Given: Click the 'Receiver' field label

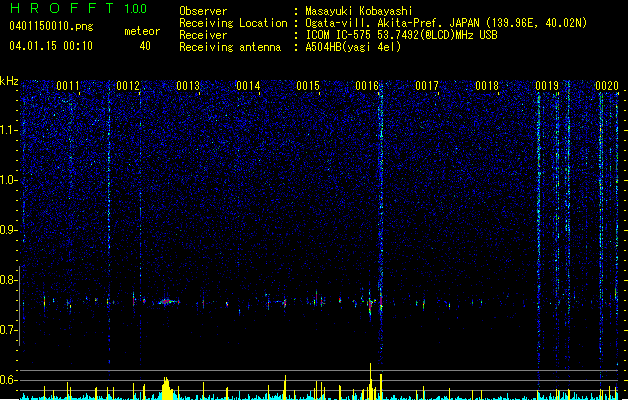Looking at the screenshot, I should [x=203, y=35].
